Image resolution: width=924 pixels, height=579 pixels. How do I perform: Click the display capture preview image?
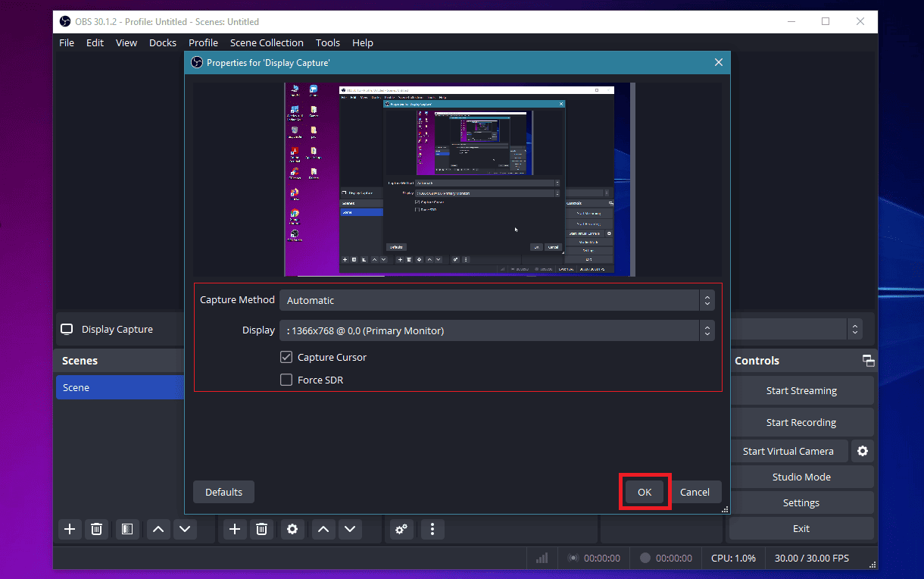tap(460, 179)
